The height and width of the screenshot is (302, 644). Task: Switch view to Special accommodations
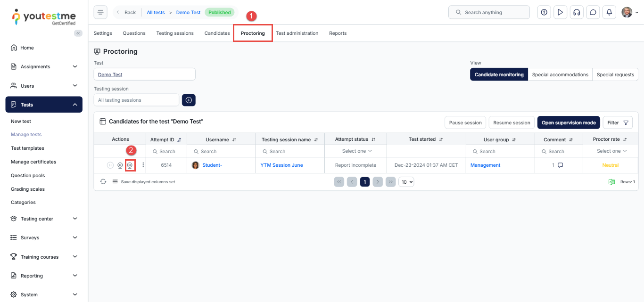tap(560, 74)
